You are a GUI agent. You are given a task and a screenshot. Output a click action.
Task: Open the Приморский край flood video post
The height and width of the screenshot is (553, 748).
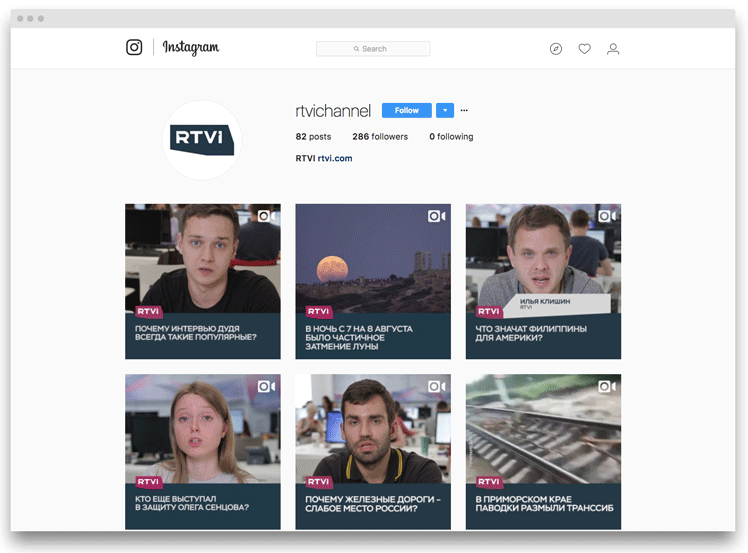pyautogui.click(x=543, y=452)
